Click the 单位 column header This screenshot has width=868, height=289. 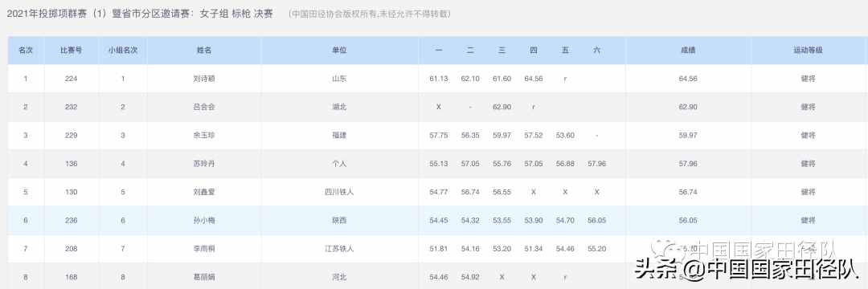point(339,50)
